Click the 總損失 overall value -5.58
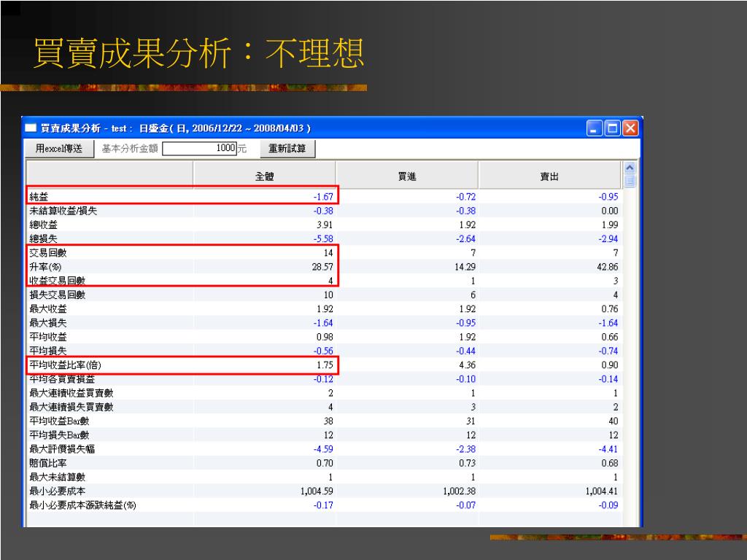 [323, 238]
